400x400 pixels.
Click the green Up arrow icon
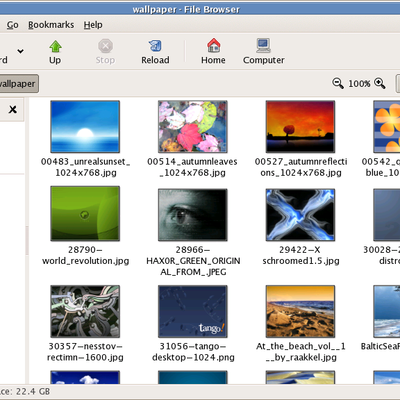point(55,46)
